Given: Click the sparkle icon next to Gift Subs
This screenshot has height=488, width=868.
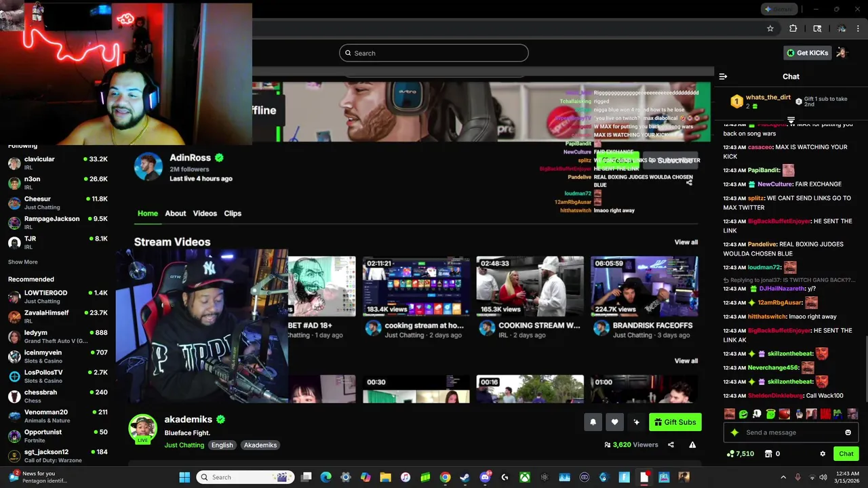Looking at the screenshot, I should 636,422.
